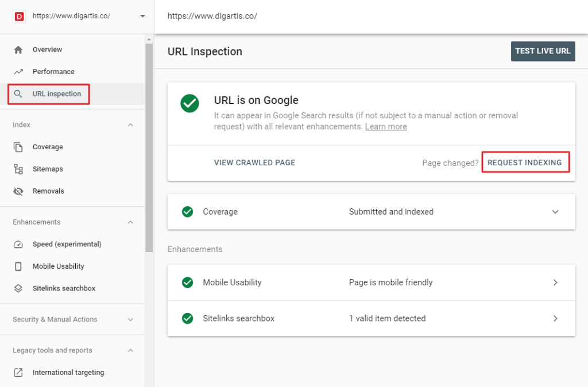
Task: Open the Coverage pages icon
Action: [x=18, y=146]
